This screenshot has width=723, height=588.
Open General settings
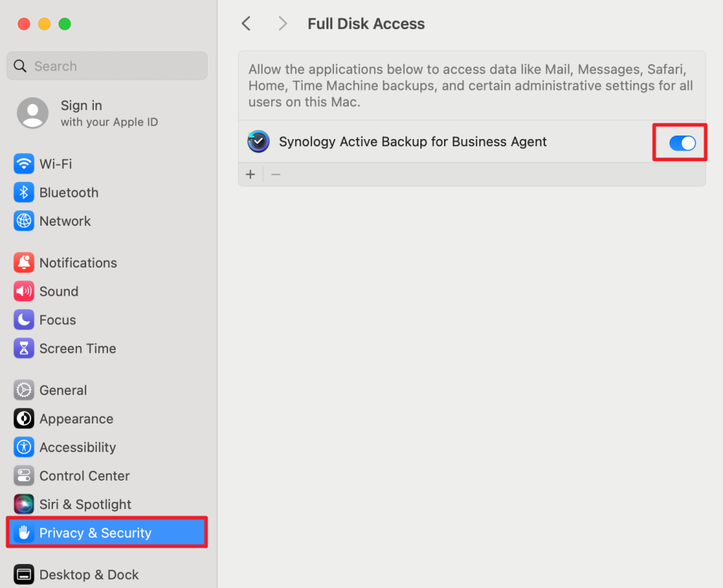107,390
